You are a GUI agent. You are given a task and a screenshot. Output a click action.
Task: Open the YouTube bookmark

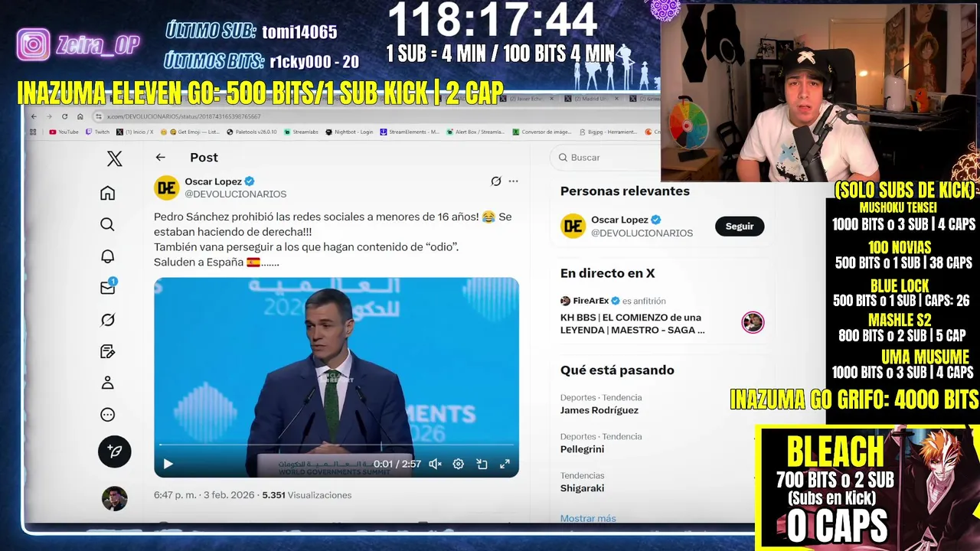(64, 132)
